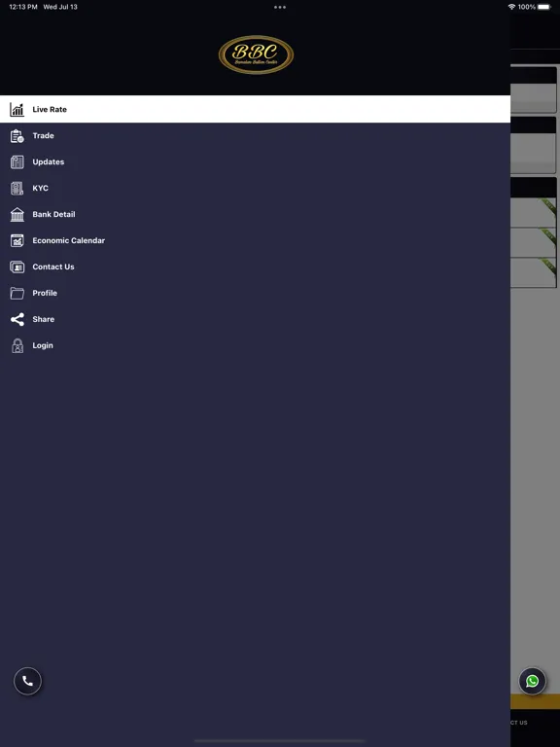Tap the WhatsApp floating button
The width and height of the screenshot is (560, 747).
[x=533, y=681]
